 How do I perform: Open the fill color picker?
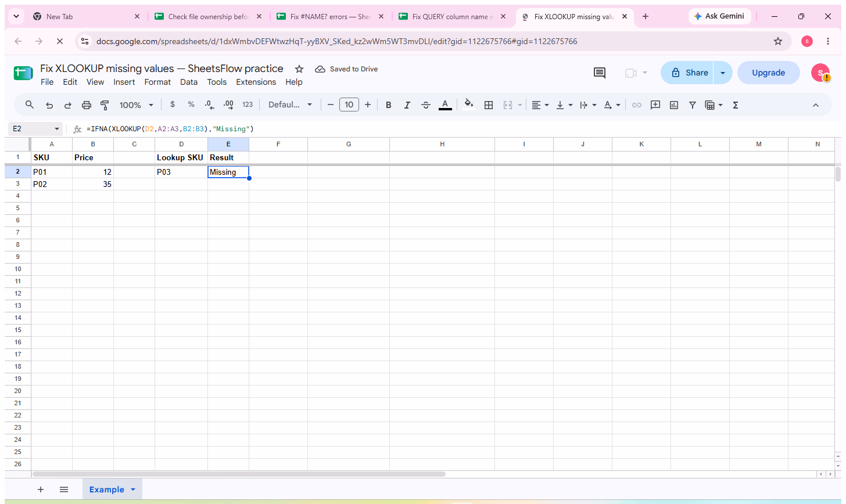[469, 105]
